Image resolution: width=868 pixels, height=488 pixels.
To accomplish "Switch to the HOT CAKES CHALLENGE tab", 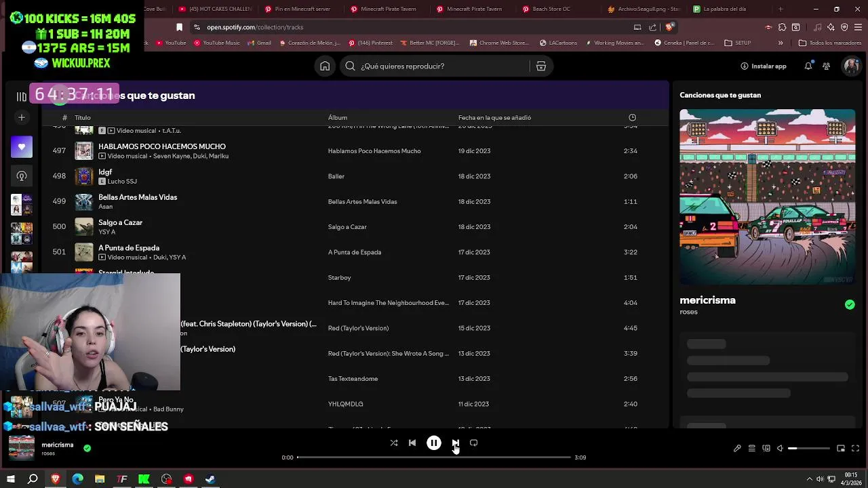I will click(x=214, y=9).
